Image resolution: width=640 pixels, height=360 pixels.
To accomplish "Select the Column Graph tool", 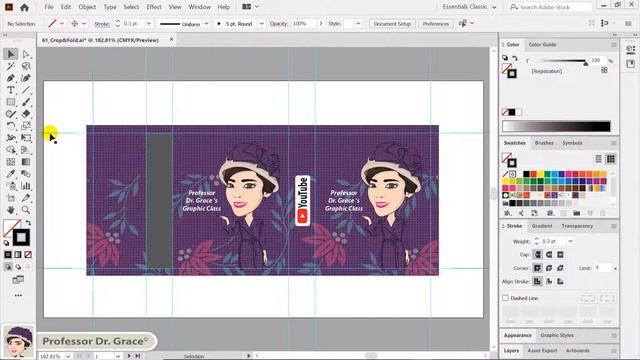I will tap(26, 186).
